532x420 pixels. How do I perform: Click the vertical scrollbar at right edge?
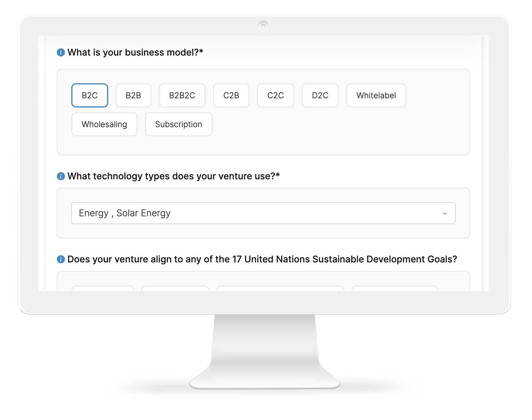(x=483, y=163)
